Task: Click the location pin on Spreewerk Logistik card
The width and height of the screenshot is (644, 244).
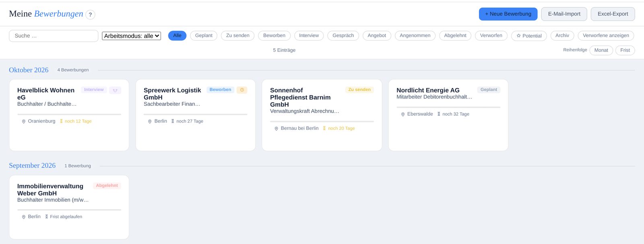Action: (x=150, y=121)
